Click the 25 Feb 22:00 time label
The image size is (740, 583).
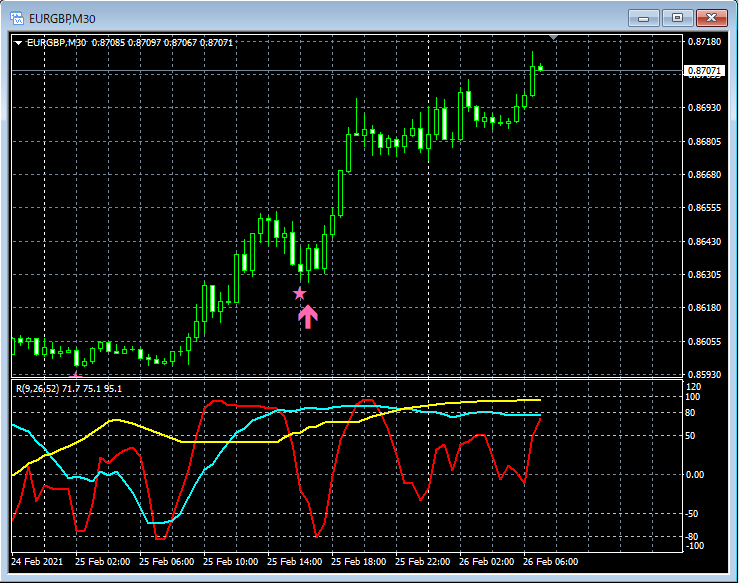point(422,562)
